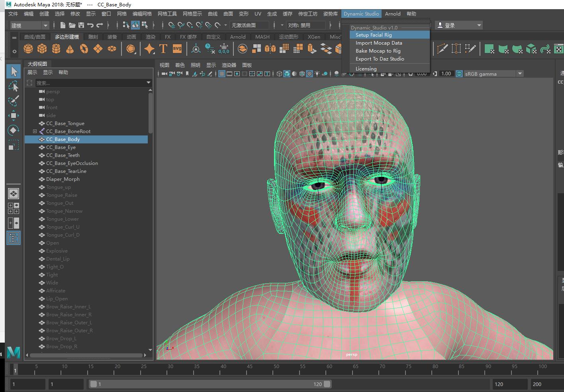The width and height of the screenshot is (564, 392).
Task: Click frame 60 on the timeline
Action: point(329,369)
